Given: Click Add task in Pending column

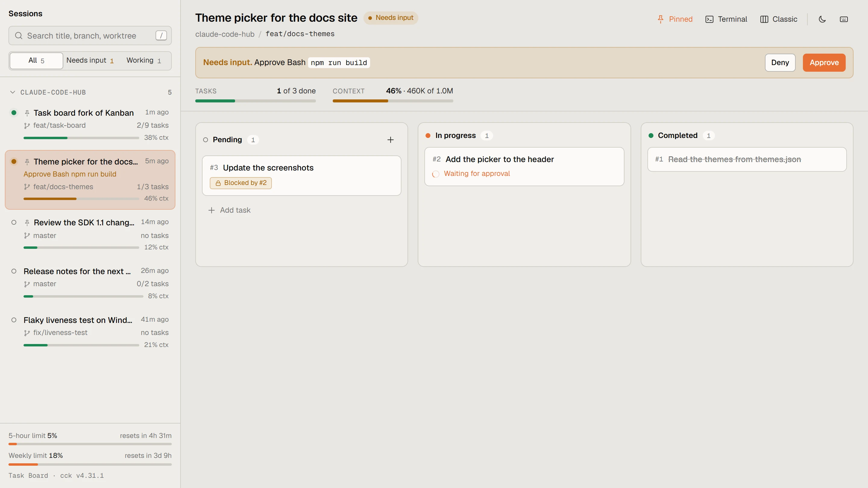Looking at the screenshot, I should pyautogui.click(x=229, y=210).
